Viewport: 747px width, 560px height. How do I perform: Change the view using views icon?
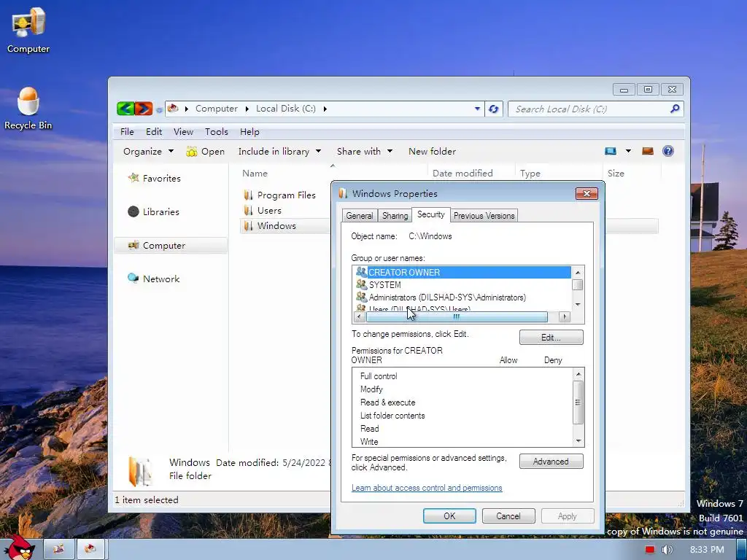point(611,152)
